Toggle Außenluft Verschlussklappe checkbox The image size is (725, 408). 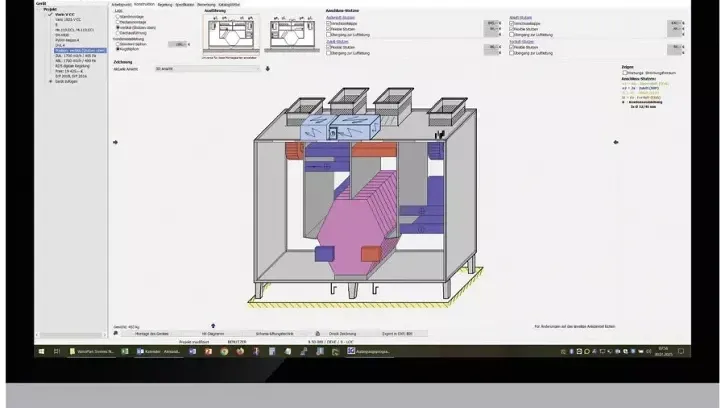[328, 23]
